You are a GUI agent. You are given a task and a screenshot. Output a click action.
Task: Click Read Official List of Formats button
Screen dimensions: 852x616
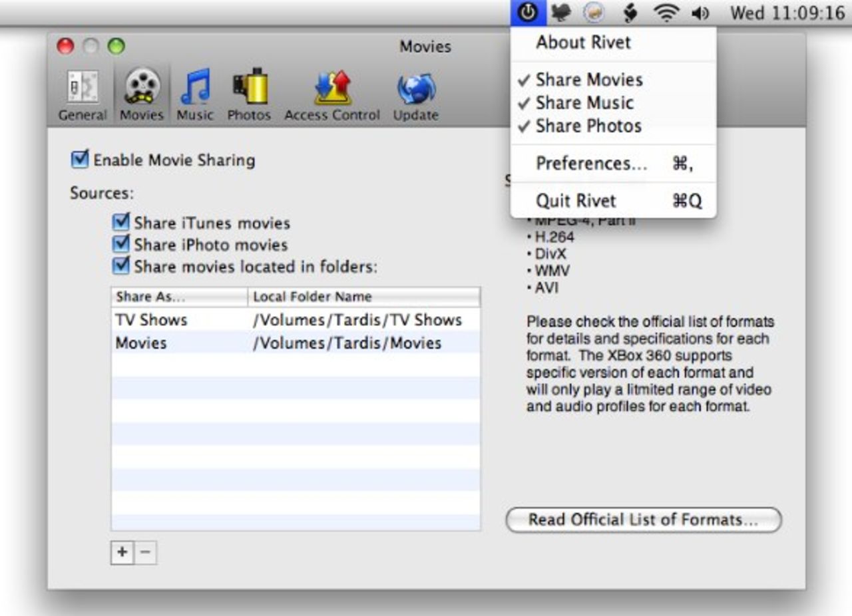643,520
